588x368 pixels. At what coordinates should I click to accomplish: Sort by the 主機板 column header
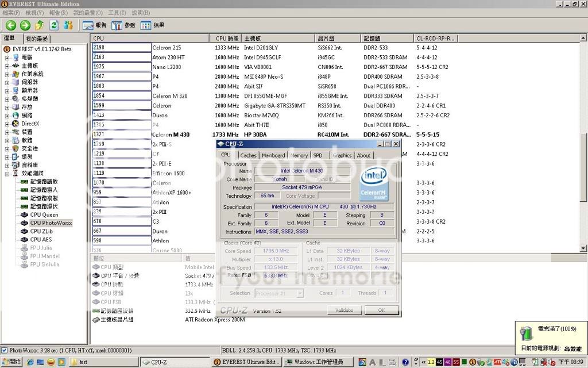pos(278,39)
